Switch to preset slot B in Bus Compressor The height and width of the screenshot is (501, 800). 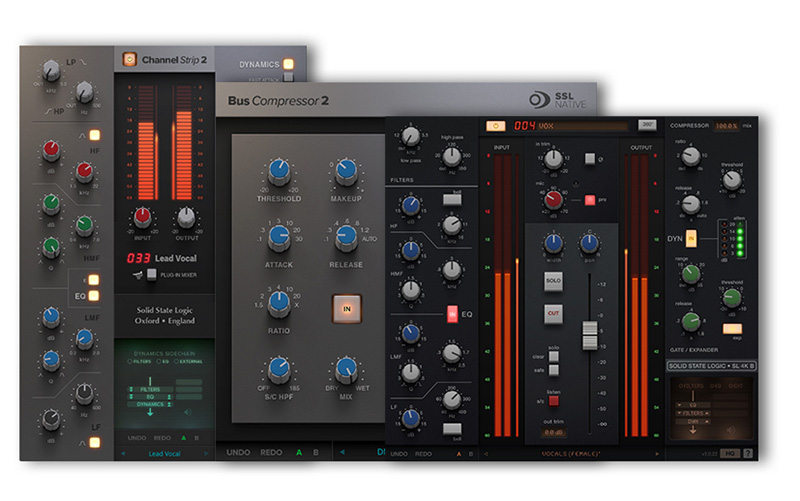tap(316, 452)
